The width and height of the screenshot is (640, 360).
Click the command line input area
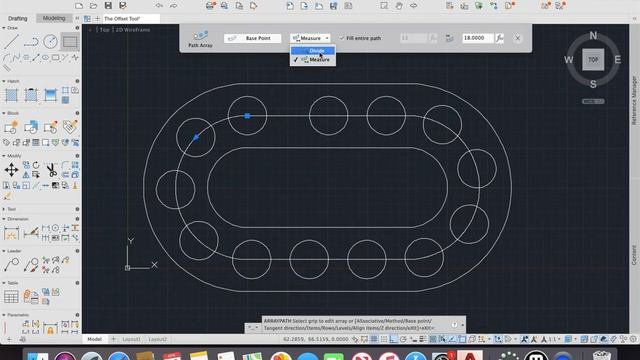[x=362, y=324]
